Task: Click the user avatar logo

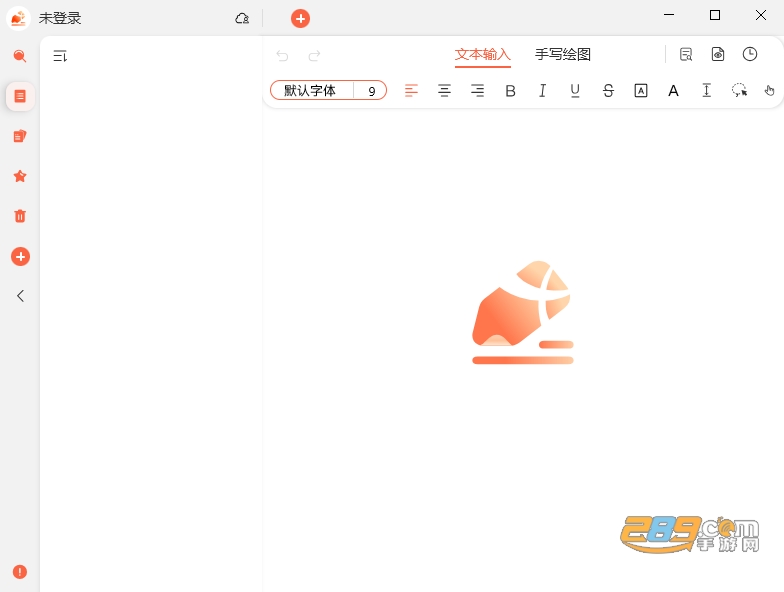Action: [x=18, y=18]
